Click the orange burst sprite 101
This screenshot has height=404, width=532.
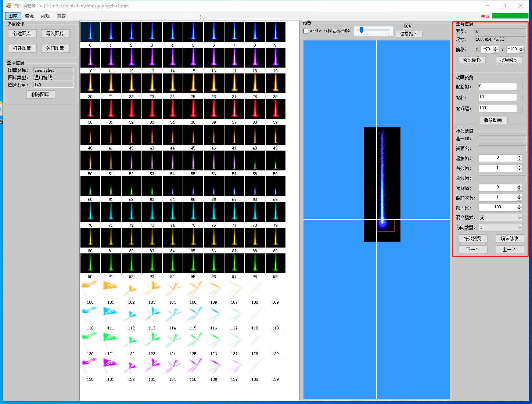click(x=111, y=289)
